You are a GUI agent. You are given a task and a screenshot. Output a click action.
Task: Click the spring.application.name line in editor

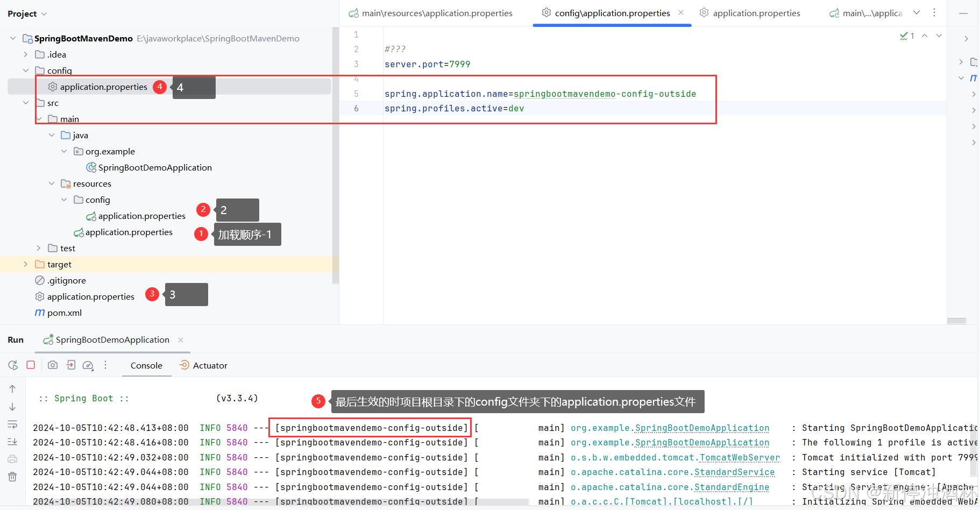pos(541,94)
